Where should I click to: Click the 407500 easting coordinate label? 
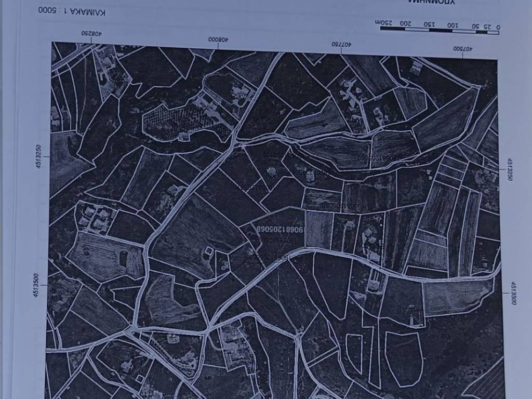462,49
